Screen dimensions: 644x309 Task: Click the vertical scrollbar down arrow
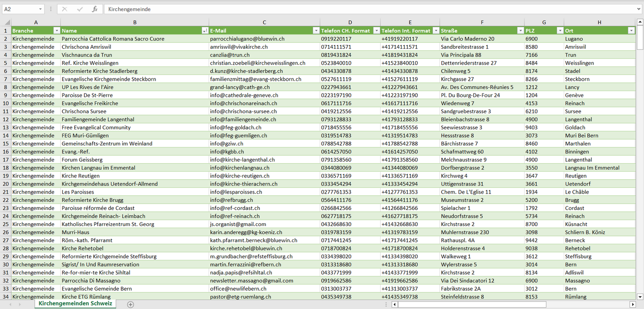point(640,297)
